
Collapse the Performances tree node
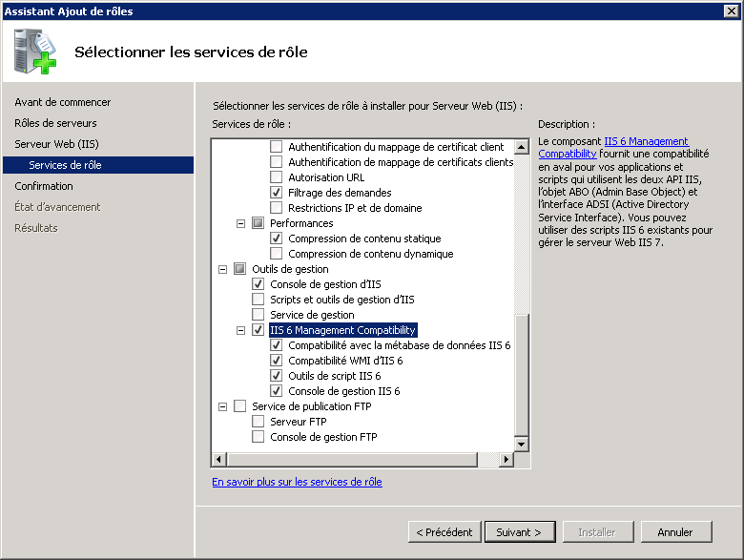241,223
